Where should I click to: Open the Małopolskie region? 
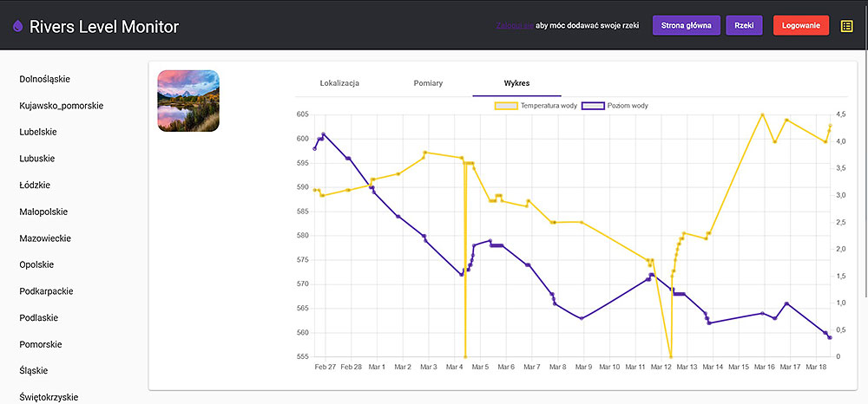[43, 212]
